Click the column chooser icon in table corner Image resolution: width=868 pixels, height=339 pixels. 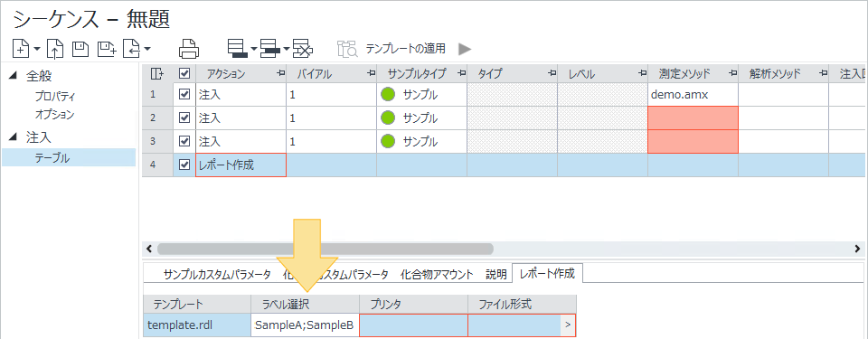tap(157, 73)
